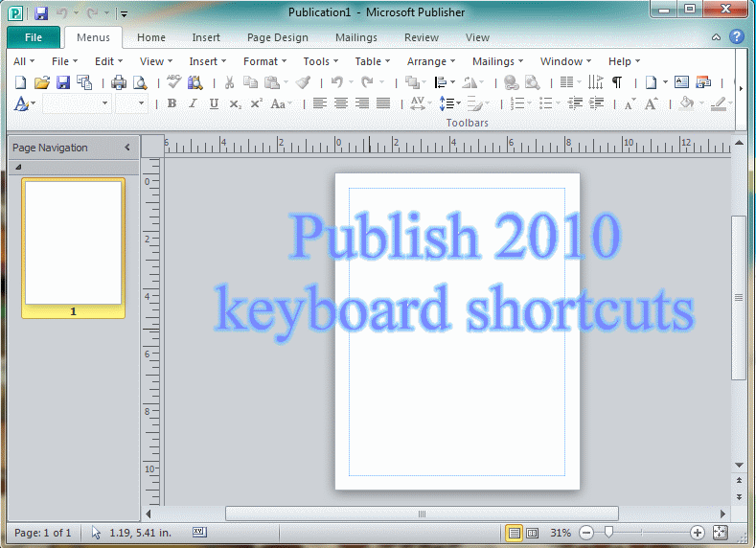Screen dimensions: 756x548
Task: Create a new blank publication
Action: point(20,82)
